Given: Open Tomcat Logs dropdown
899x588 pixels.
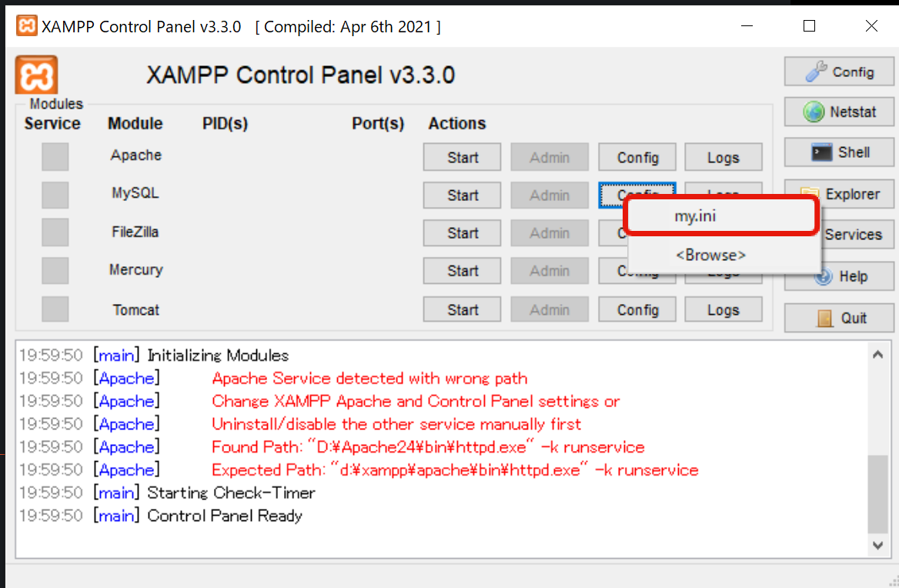Looking at the screenshot, I should 724,309.
